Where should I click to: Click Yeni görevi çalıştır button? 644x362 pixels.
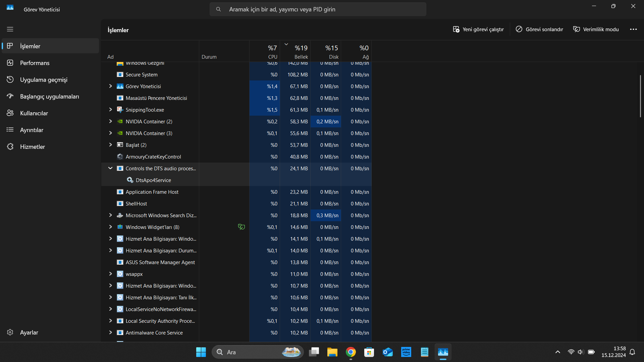point(478,29)
